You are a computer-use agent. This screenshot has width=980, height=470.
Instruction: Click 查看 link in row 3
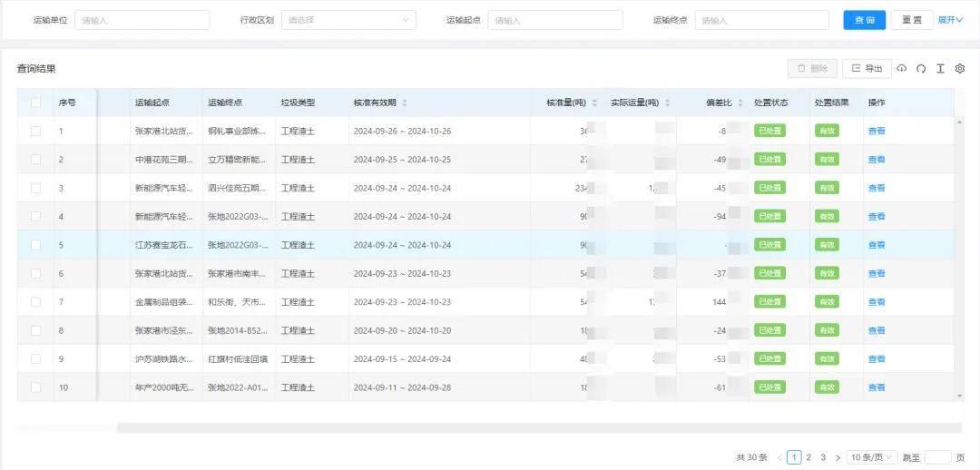(x=877, y=189)
